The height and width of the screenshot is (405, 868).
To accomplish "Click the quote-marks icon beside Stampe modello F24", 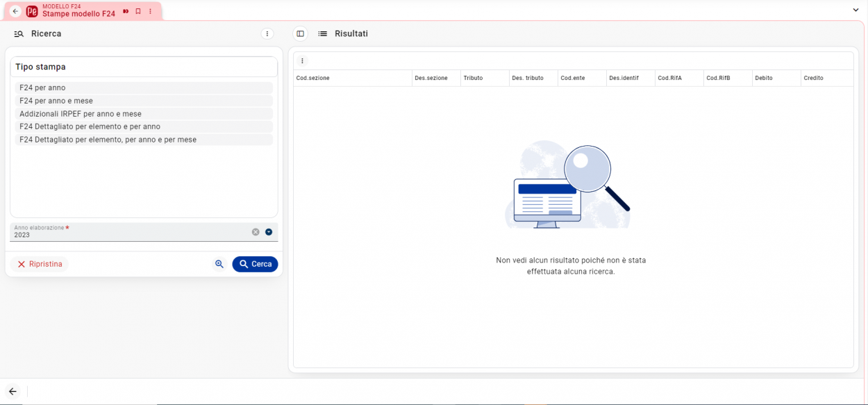I will (126, 11).
